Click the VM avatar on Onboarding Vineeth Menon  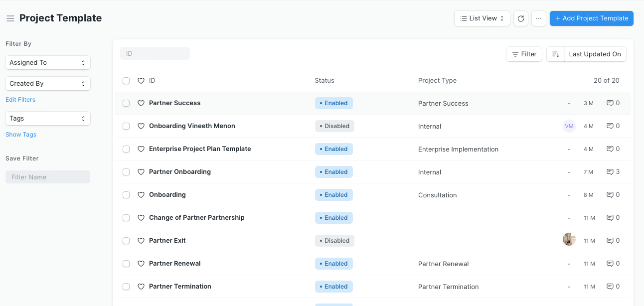click(569, 126)
